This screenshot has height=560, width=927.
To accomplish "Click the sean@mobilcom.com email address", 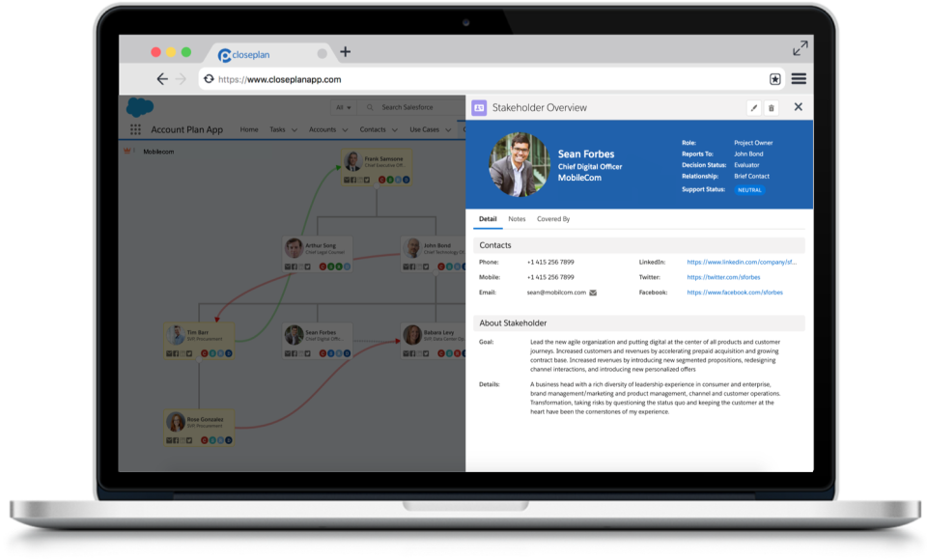I will pos(556,293).
